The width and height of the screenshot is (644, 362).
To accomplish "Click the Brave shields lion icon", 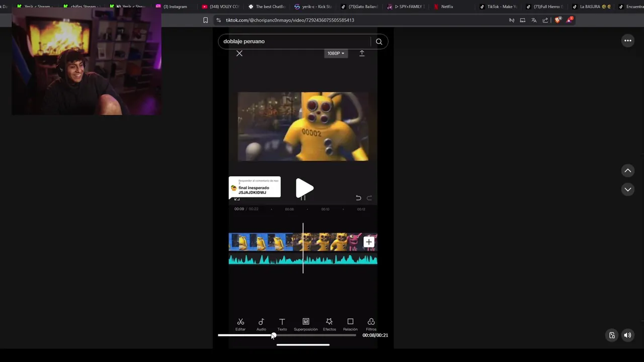I will click(557, 20).
